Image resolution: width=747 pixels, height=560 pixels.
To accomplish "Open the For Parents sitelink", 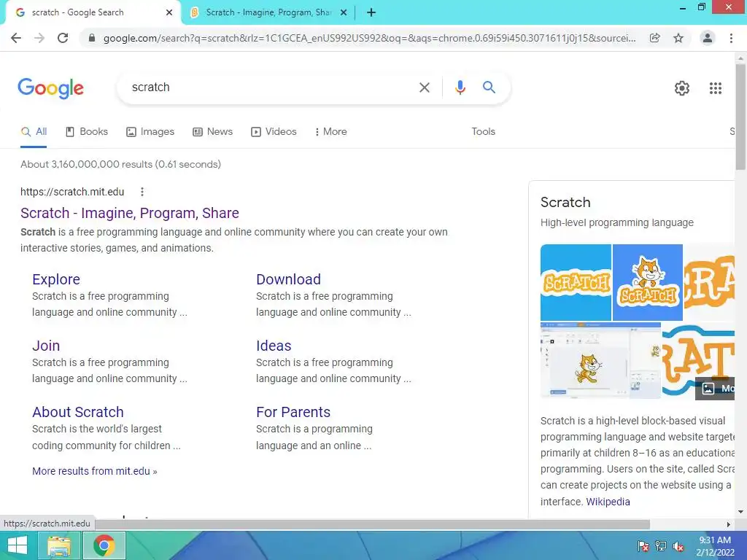I will coord(293,412).
